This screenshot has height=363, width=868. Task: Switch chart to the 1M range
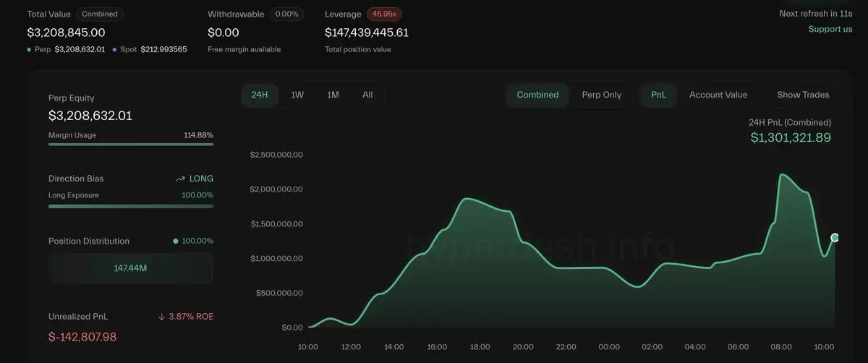pyautogui.click(x=333, y=95)
